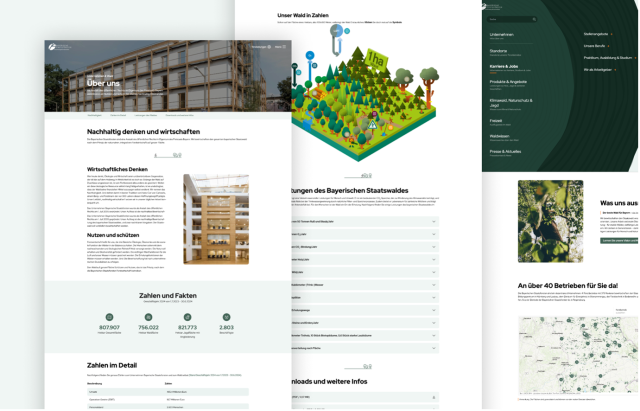
Task: Click the search magnifier icon in green menu
Action: (533, 19)
